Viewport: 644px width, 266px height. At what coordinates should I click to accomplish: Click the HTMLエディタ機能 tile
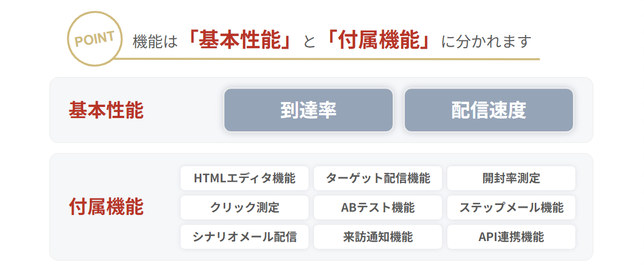click(245, 178)
